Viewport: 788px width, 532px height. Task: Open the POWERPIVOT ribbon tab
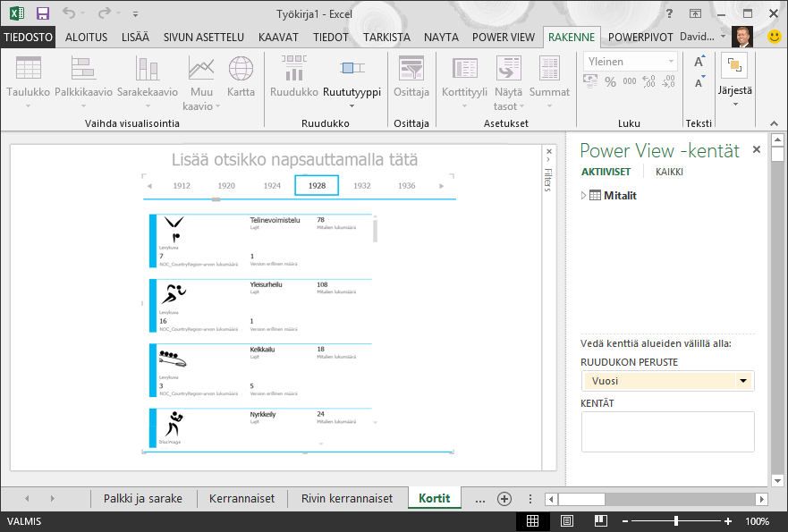point(640,38)
